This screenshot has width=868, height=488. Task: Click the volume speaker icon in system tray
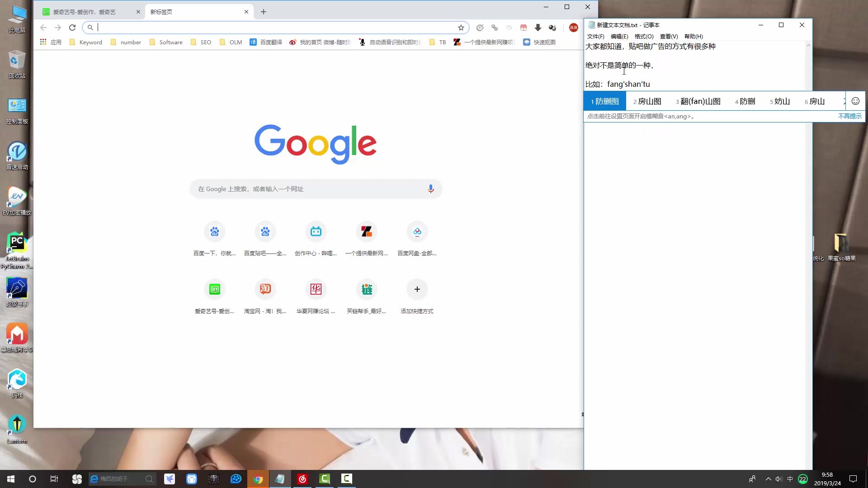tap(778, 479)
